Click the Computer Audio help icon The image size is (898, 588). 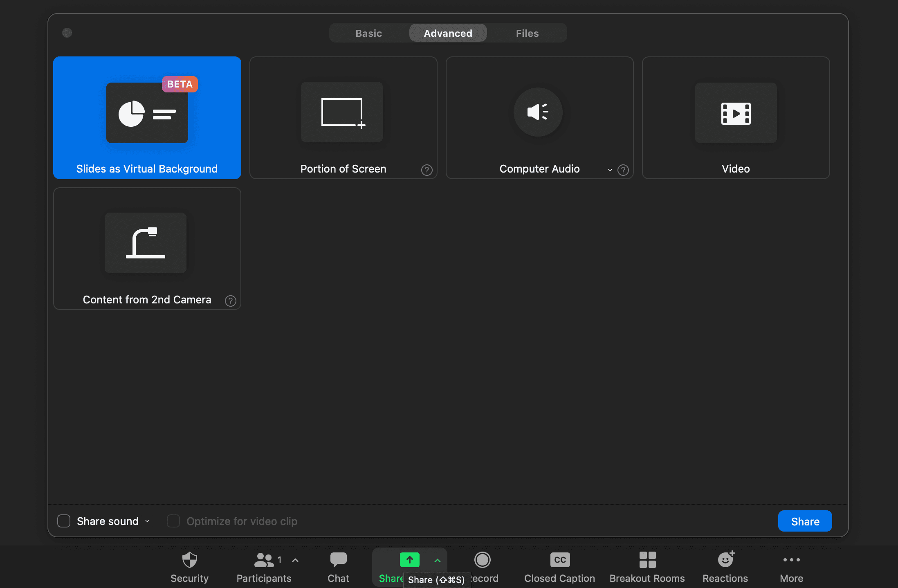tap(622, 169)
